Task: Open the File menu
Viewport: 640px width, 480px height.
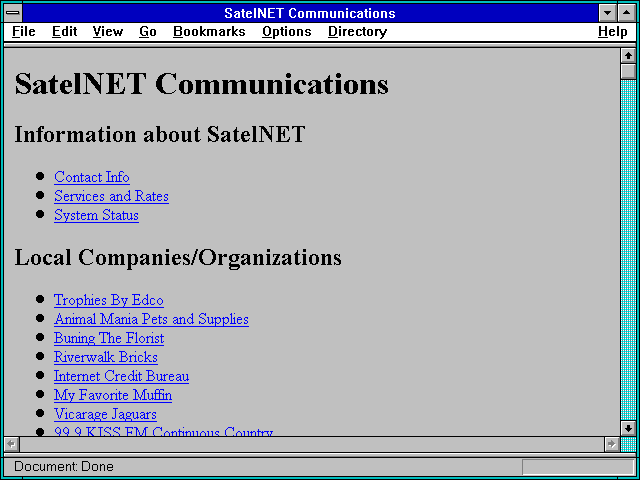Action: coord(24,31)
